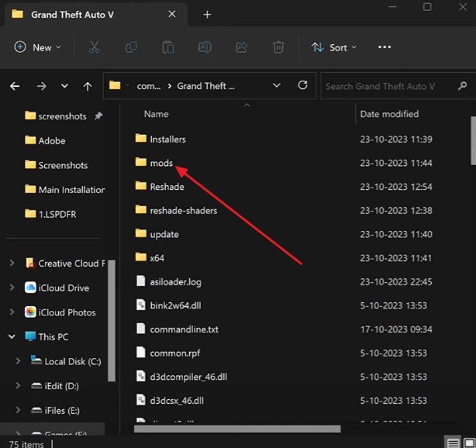Rename a file using the Rename icon
Screen dimensions: 476x448
click(204, 47)
